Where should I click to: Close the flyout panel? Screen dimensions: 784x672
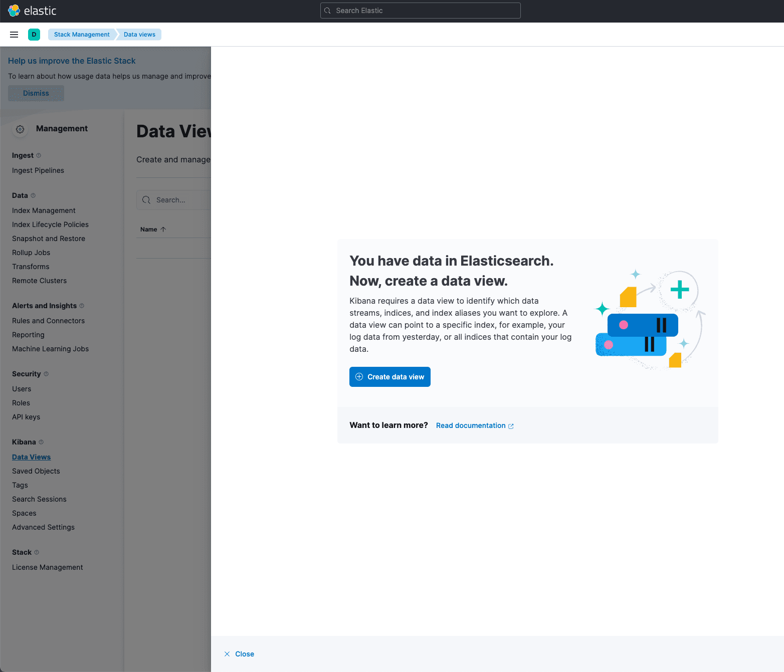click(x=239, y=654)
